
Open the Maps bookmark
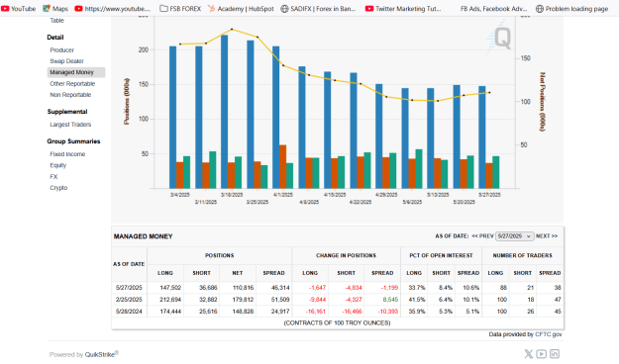point(55,8)
